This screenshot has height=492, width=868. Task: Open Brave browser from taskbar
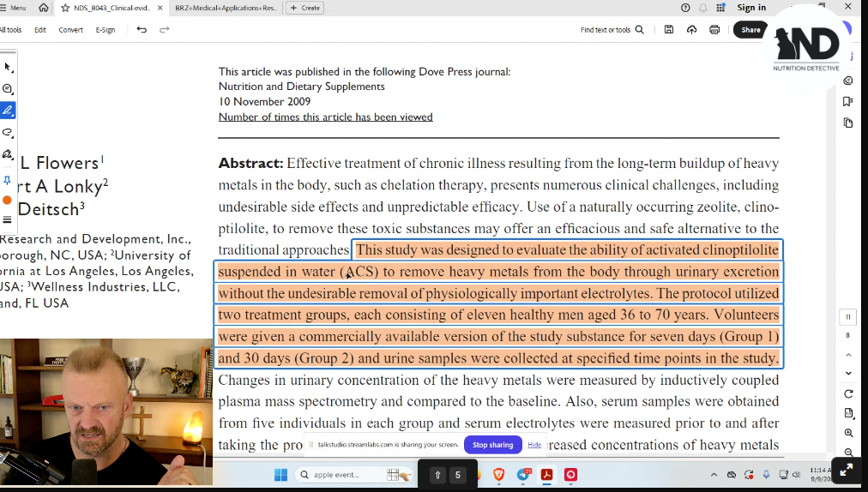point(499,475)
